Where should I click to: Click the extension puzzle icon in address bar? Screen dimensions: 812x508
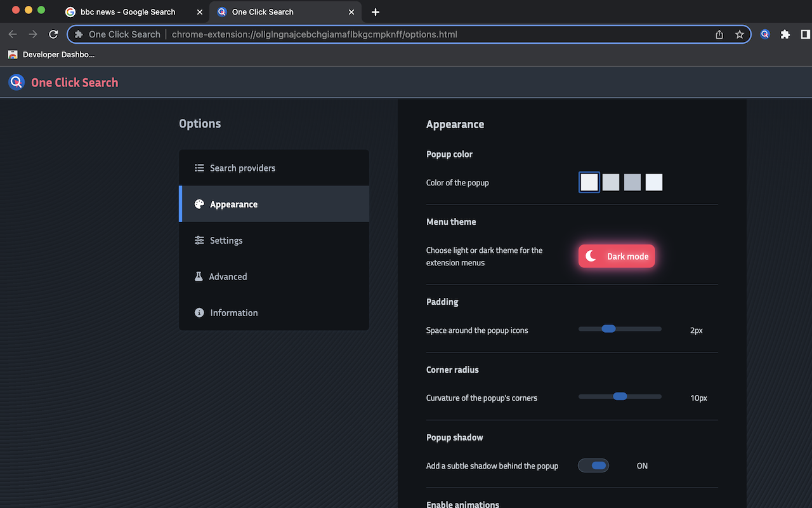[x=79, y=34]
